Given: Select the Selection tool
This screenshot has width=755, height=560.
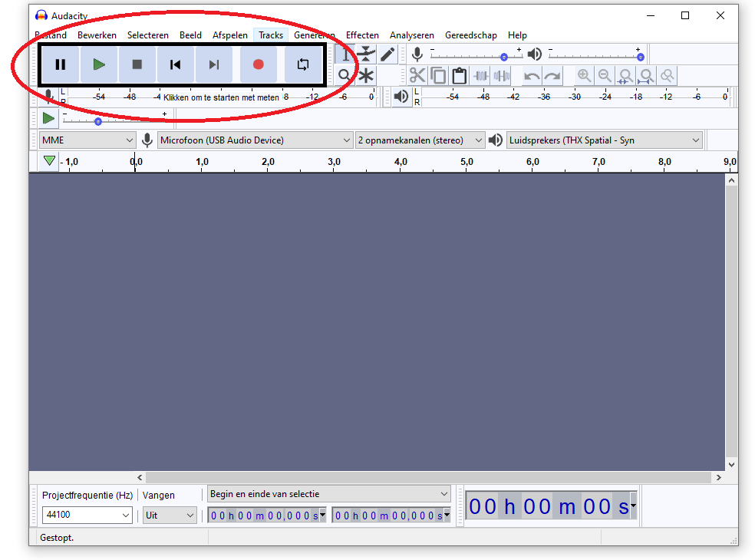Looking at the screenshot, I should tap(347, 54).
